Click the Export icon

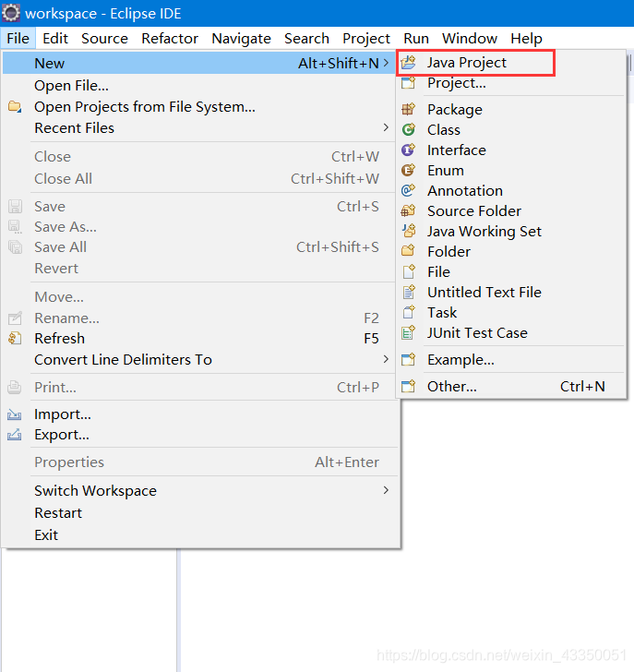(14, 435)
